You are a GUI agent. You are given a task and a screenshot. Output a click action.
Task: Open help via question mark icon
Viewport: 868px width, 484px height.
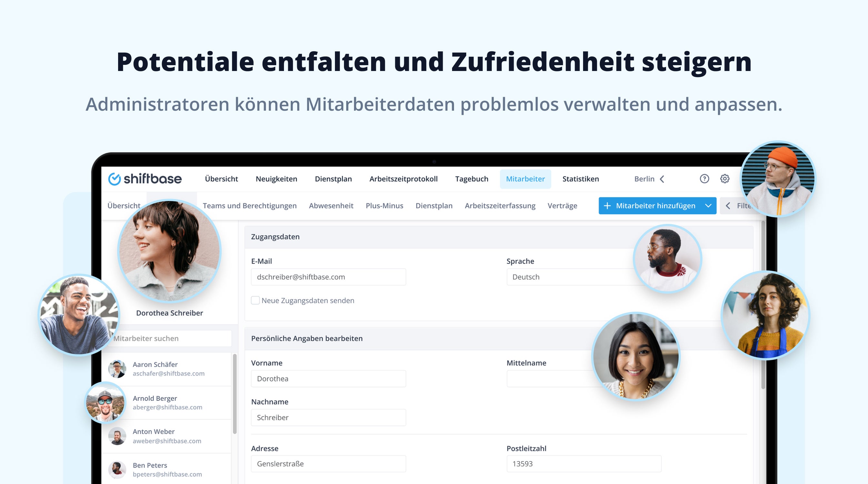tap(704, 179)
